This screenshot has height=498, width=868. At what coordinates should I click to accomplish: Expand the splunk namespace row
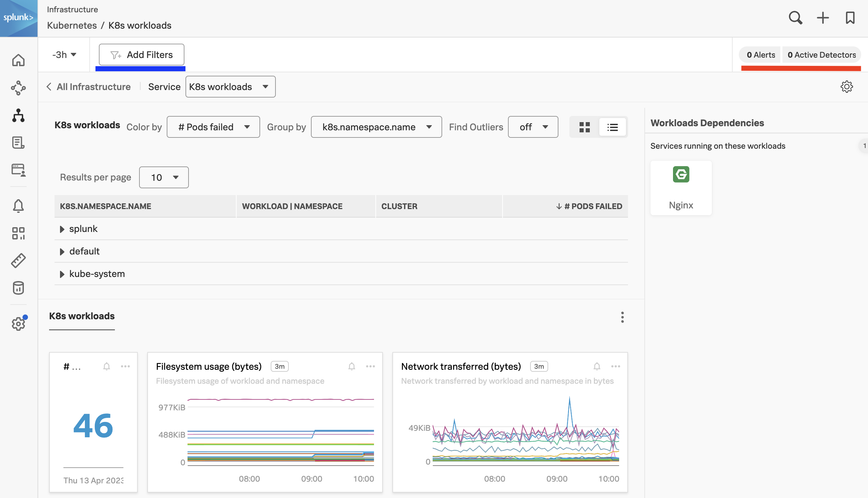62,229
